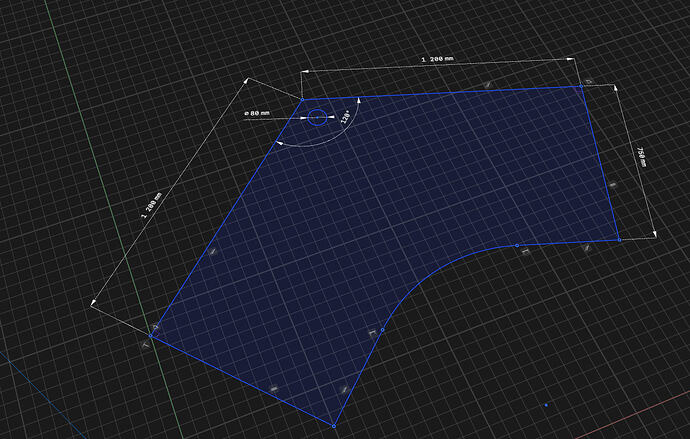Select the 750 mm dimension label
690x439 pixels.
tap(642, 157)
